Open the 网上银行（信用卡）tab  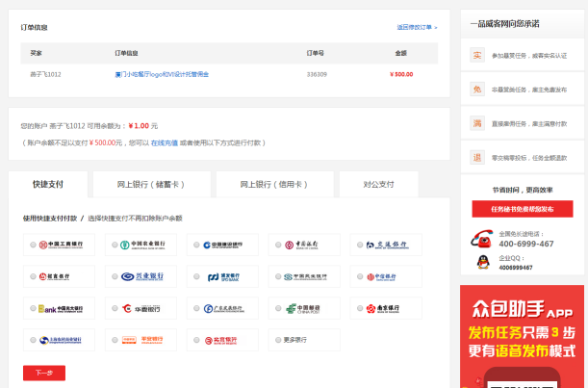[273, 184]
